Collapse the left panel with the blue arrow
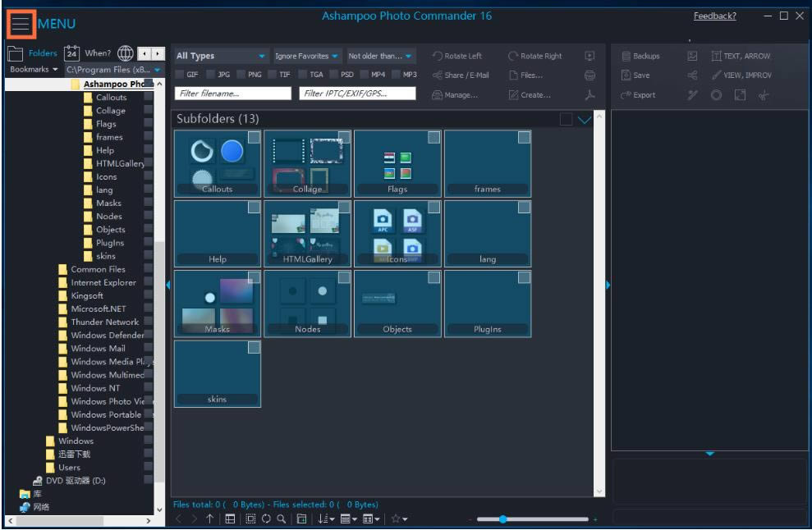The image size is (812, 530). (x=167, y=285)
